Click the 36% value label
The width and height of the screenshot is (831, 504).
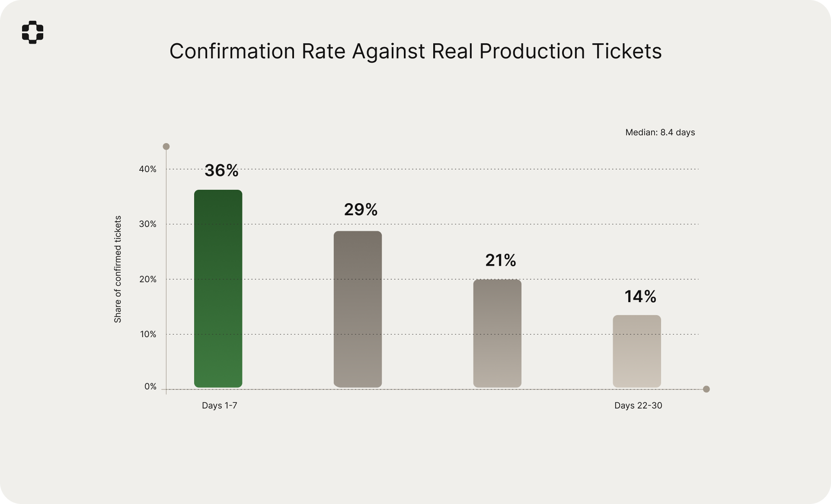(221, 171)
